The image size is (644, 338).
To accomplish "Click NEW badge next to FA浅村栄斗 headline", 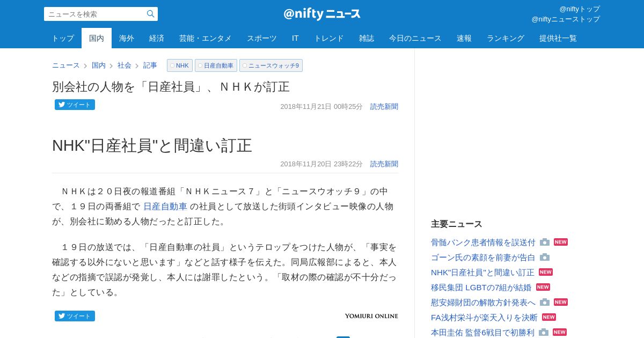I will pyautogui.click(x=549, y=317).
